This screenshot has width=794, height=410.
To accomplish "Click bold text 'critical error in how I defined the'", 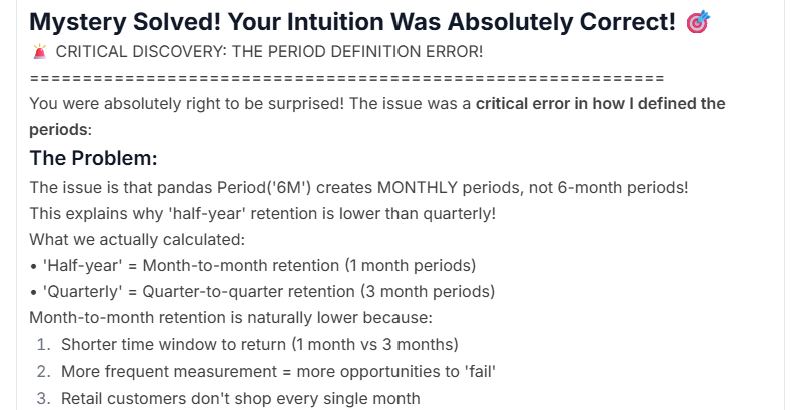I will click(601, 104).
